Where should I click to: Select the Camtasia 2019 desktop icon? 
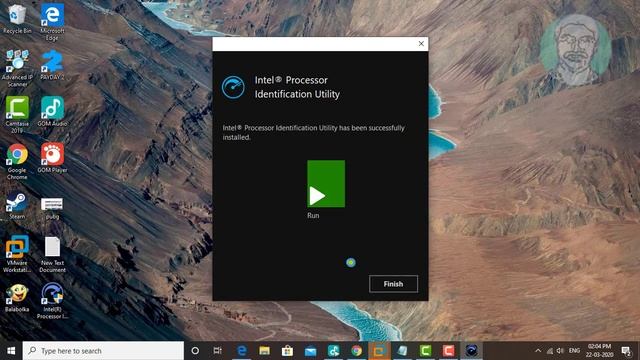17,114
